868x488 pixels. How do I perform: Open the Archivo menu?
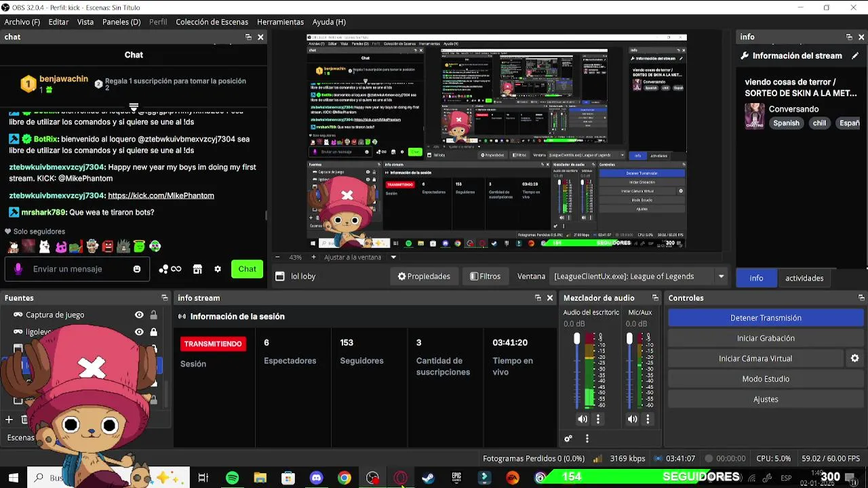[x=22, y=22]
